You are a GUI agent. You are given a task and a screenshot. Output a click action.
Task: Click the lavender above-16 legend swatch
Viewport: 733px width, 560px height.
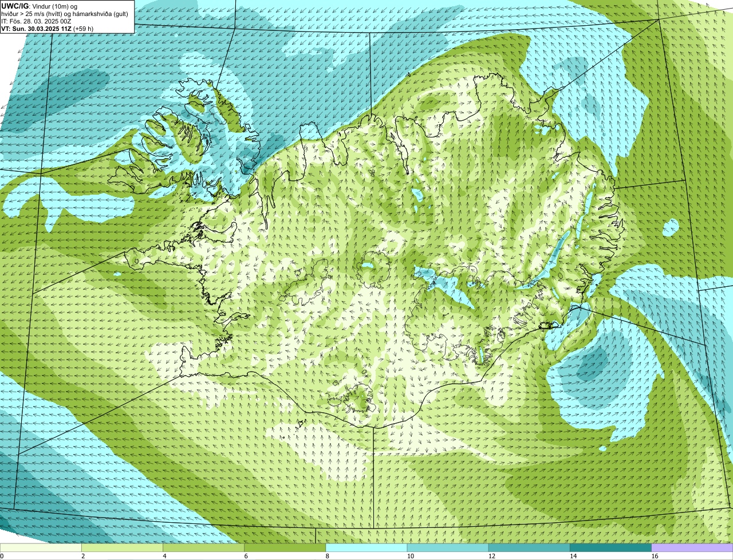[x=692, y=547]
